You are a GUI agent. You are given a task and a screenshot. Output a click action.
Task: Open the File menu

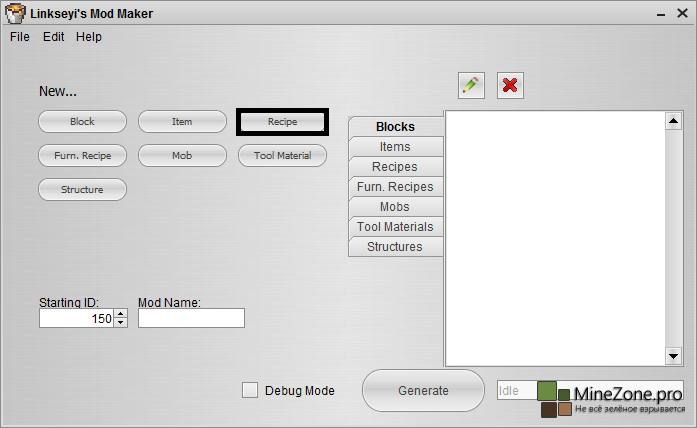[x=20, y=37]
